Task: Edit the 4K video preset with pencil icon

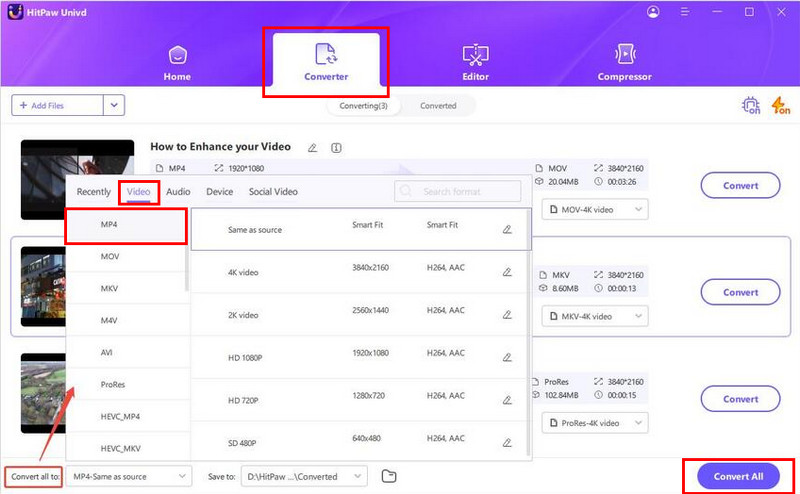Action: [507, 272]
